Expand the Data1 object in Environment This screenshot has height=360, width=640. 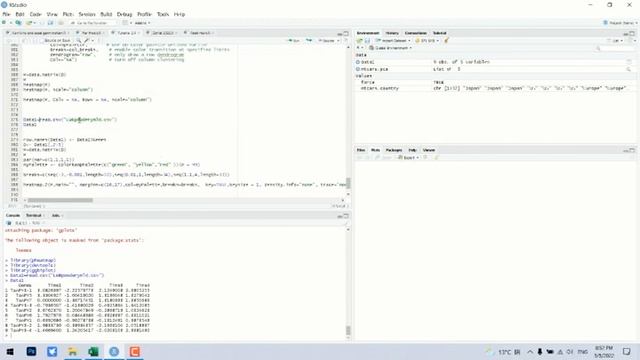click(x=358, y=62)
